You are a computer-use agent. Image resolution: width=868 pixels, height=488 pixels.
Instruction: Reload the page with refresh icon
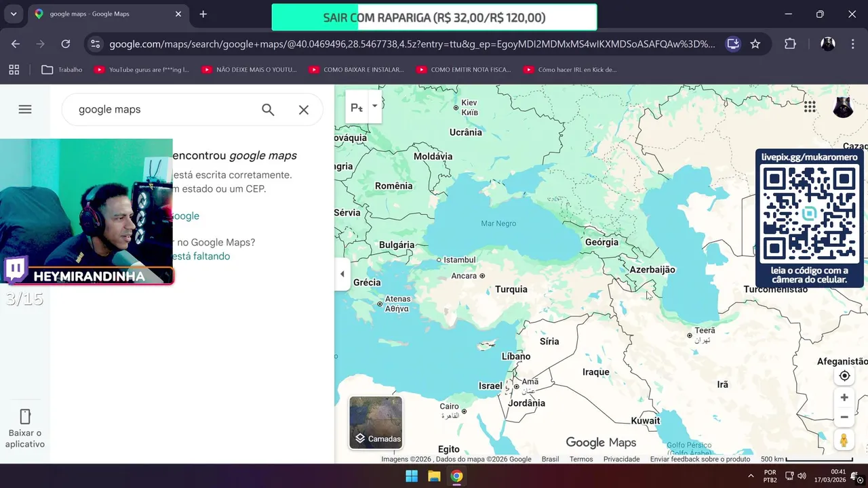point(66,44)
